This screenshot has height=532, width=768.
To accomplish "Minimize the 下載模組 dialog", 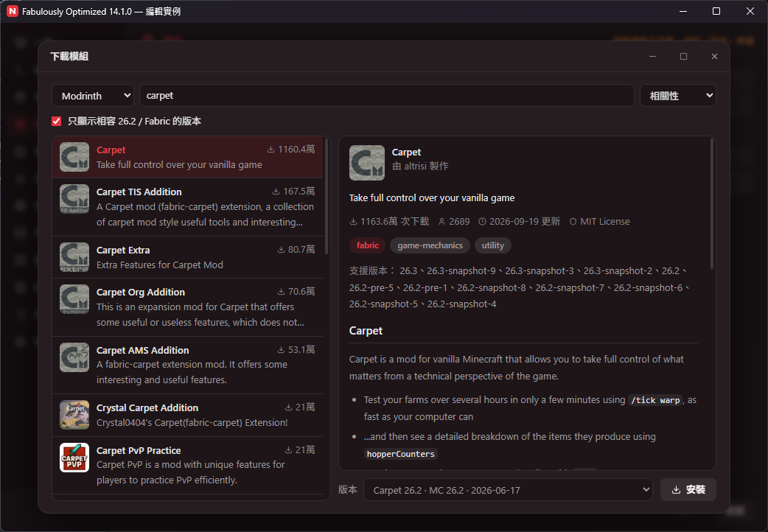I will coord(652,56).
